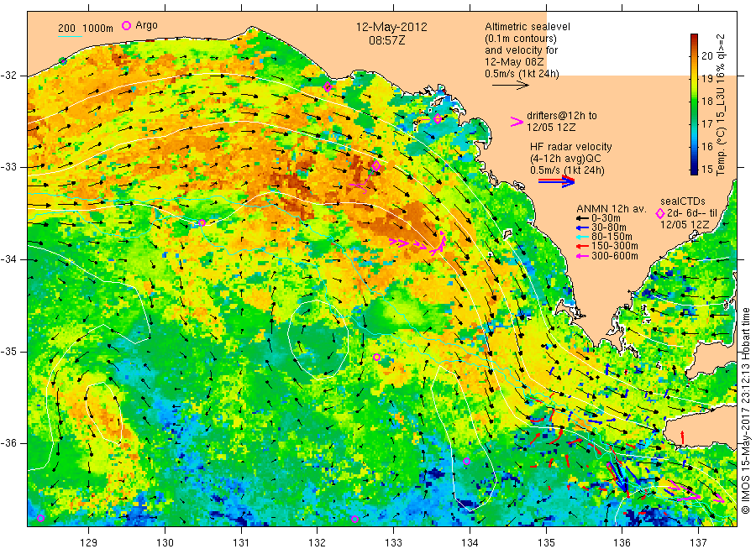Screen dimensions: 756x554
Task: Click the 'drifters@12h to' legend text
Action: click(x=562, y=116)
